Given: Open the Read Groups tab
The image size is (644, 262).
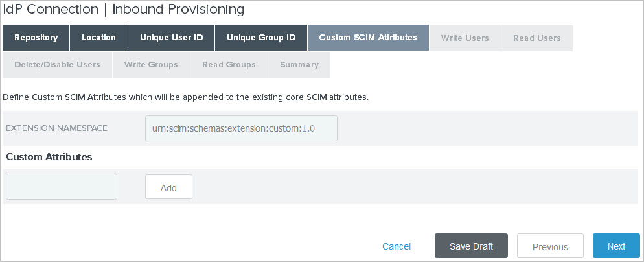Looking at the screenshot, I should tap(229, 65).
